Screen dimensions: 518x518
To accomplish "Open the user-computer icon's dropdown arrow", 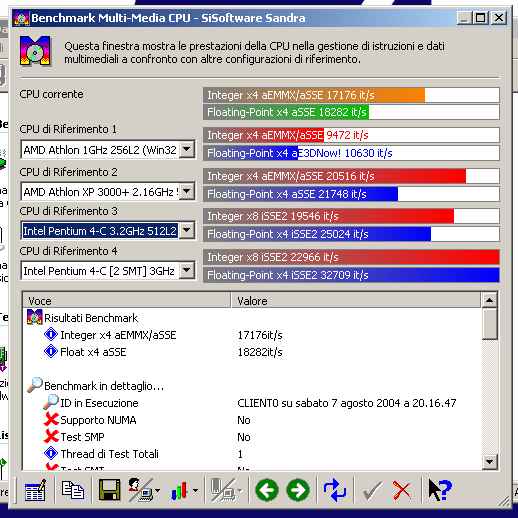I will 157,491.
